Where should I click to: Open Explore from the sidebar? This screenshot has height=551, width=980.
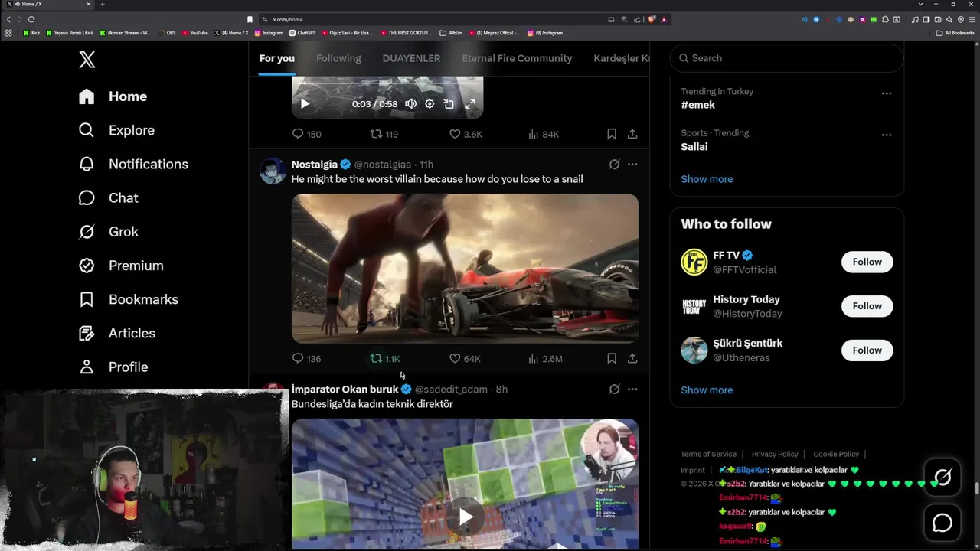pos(116,130)
